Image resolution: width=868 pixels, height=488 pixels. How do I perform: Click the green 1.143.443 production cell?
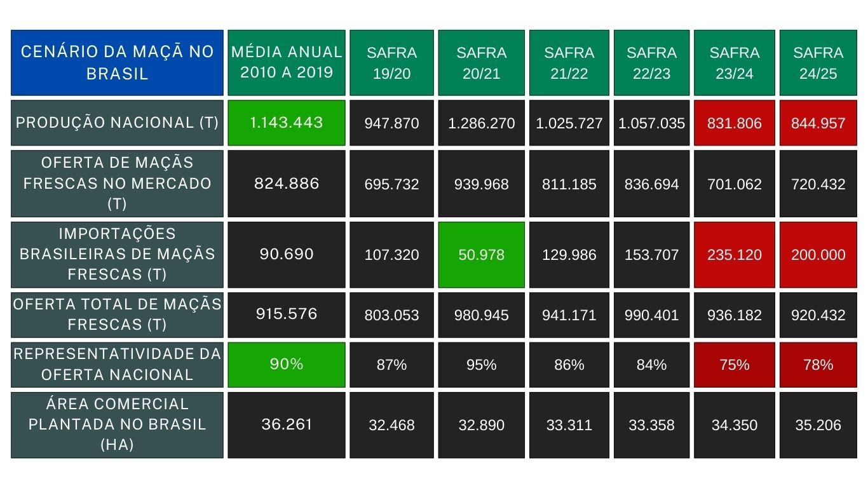[287, 123]
